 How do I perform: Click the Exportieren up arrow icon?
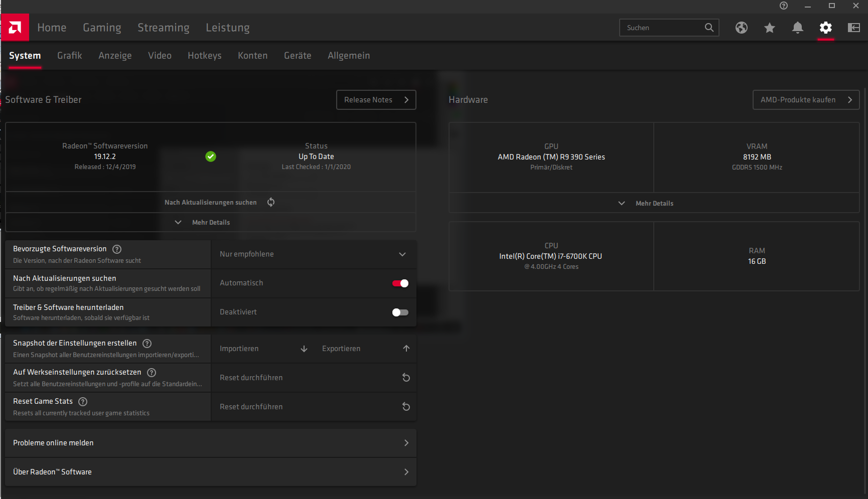406,349
